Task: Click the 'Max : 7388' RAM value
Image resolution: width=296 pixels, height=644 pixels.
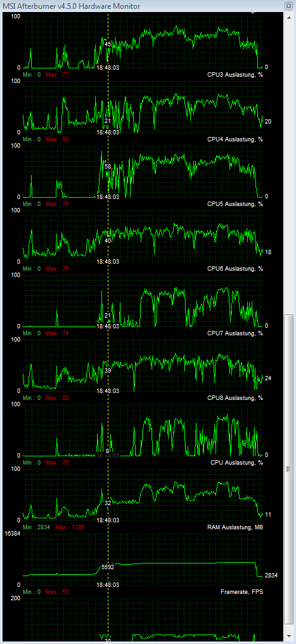Action: (x=70, y=527)
